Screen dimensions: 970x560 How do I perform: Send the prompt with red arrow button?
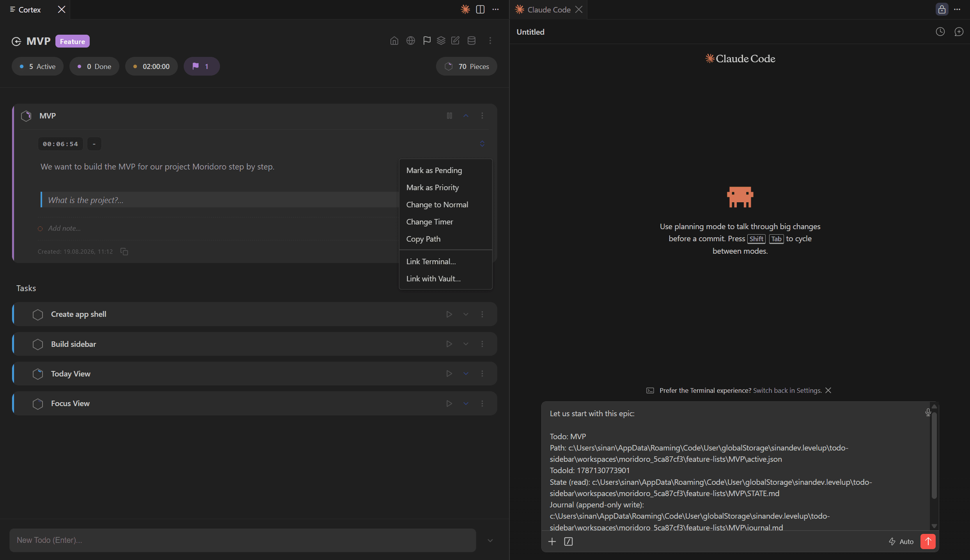[x=928, y=541]
